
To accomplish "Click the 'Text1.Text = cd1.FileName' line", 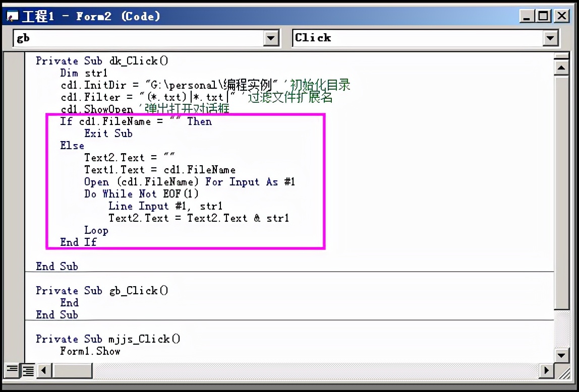I will (160, 170).
